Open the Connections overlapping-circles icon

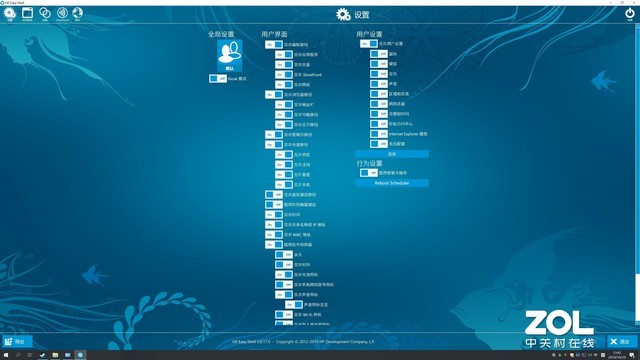[x=45, y=13]
